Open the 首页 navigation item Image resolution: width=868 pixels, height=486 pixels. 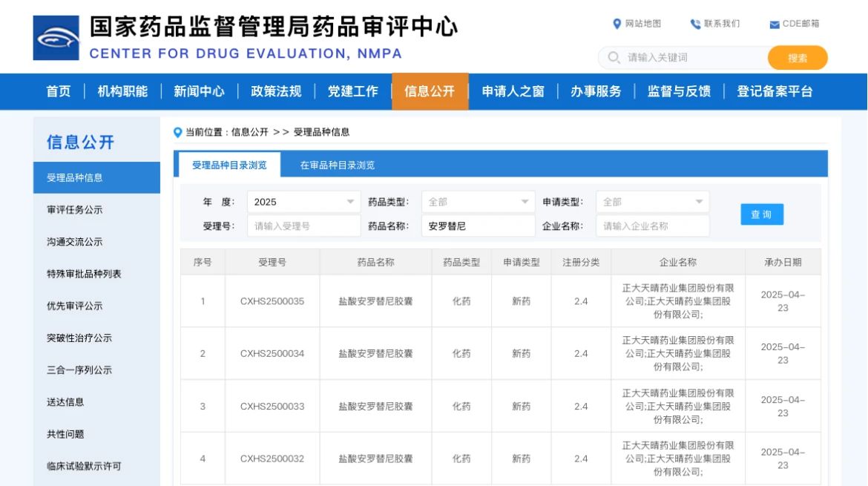click(58, 91)
